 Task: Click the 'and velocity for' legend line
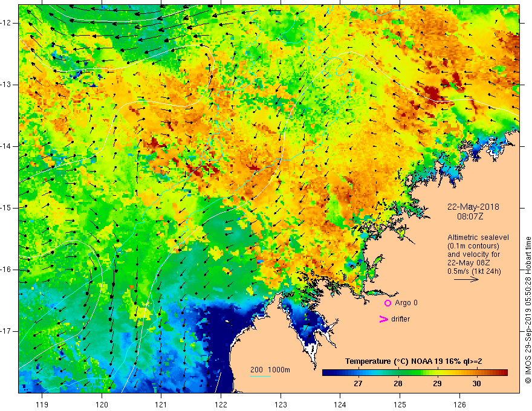tap(473, 254)
